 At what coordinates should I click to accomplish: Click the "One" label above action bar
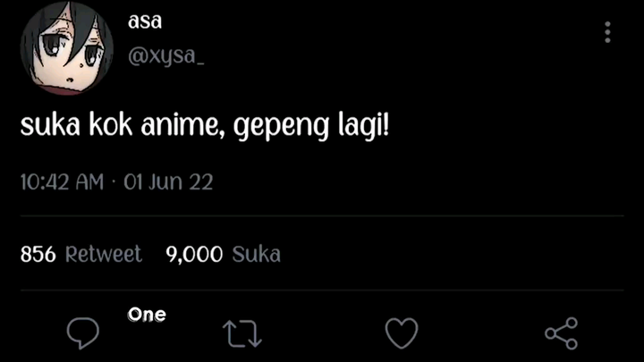(147, 315)
